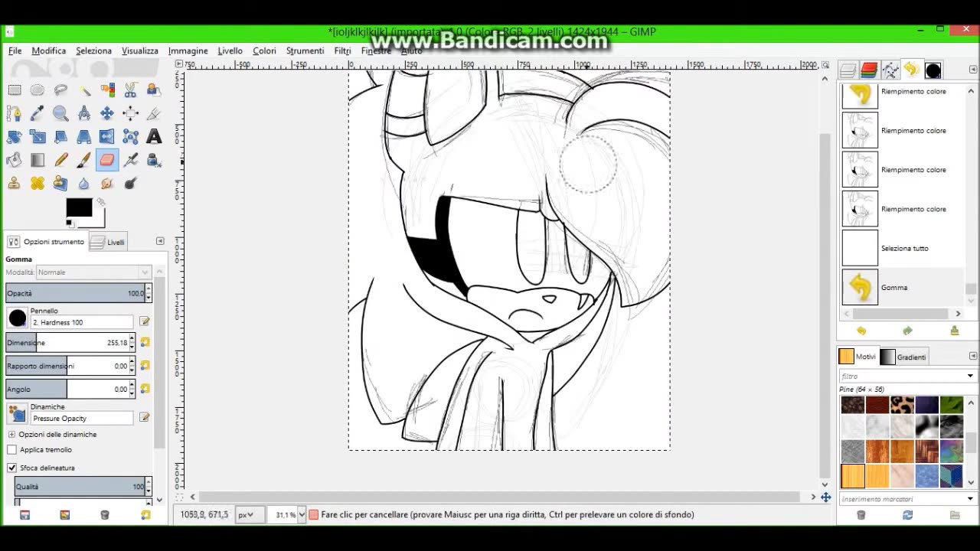Select the Rotate tool

[x=14, y=137]
